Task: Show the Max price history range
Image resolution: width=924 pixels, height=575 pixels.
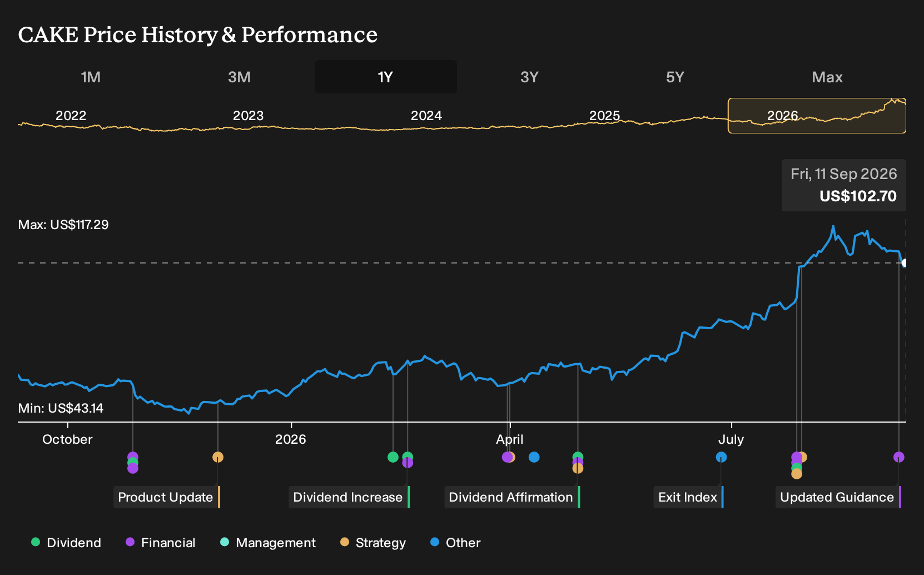Action: tap(827, 77)
